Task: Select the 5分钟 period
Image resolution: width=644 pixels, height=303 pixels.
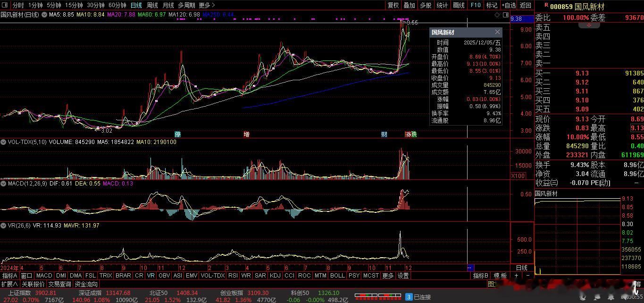Action: point(54,5)
